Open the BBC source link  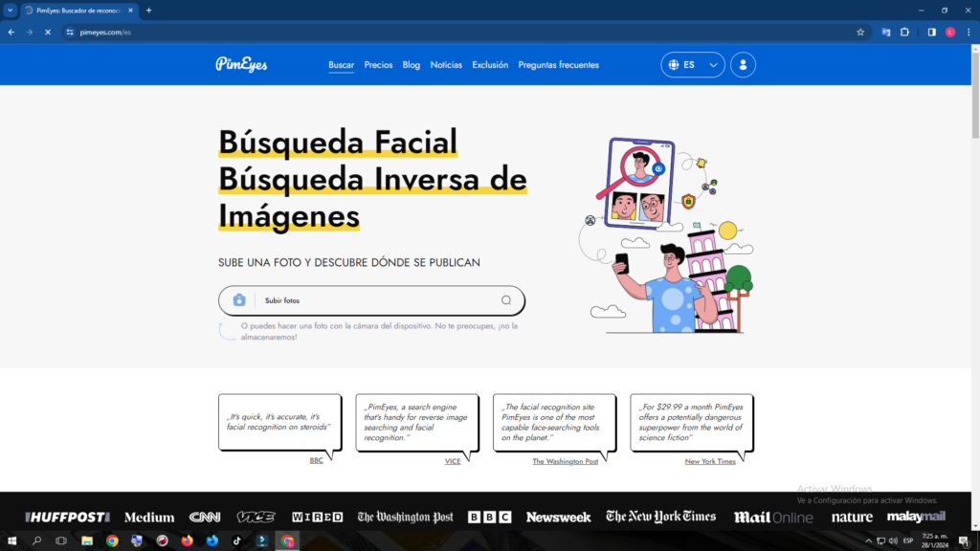click(316, 460)
